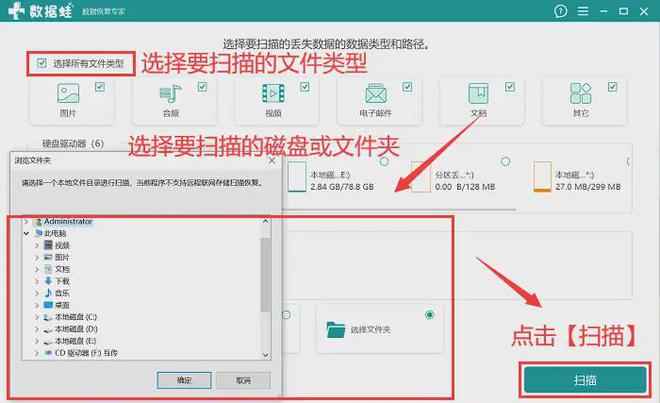Select the 分区丢失 partition radio button
This screenshot has height=403, width=660.
click(x=506, y=161)
